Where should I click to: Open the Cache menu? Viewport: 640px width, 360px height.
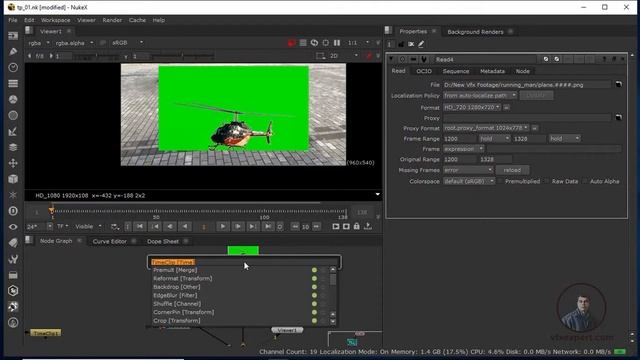pos(137,20)
